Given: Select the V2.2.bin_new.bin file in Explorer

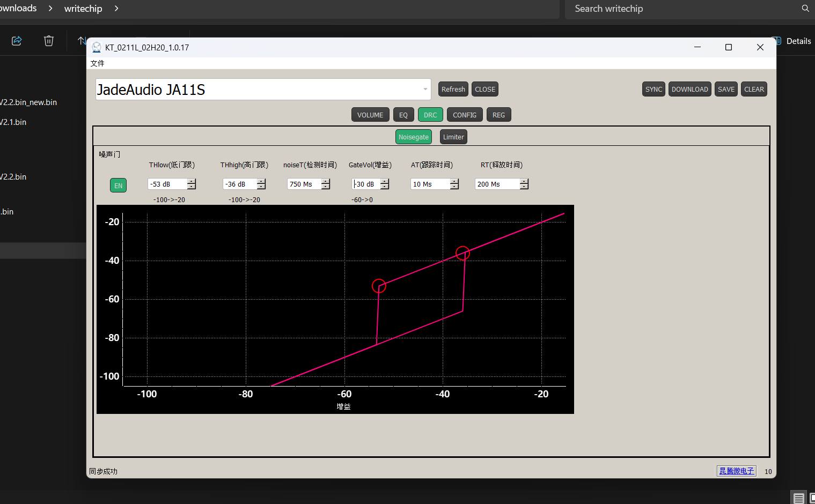Looking at the screenshot, I should coord(28,102).
